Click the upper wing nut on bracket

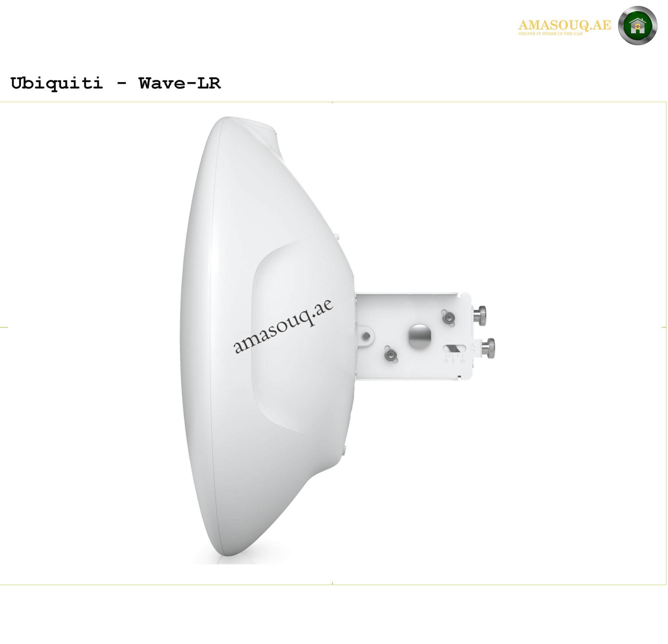(x=448, y=318)
